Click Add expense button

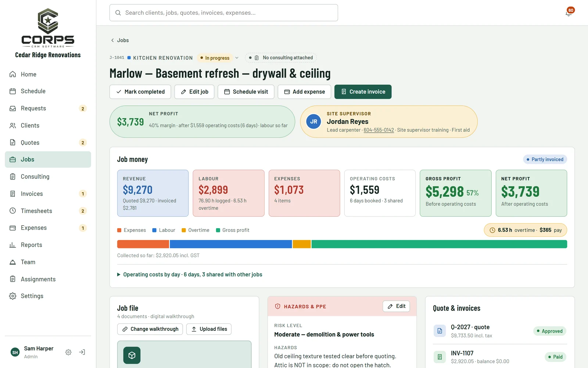click(x=304, y=92)
